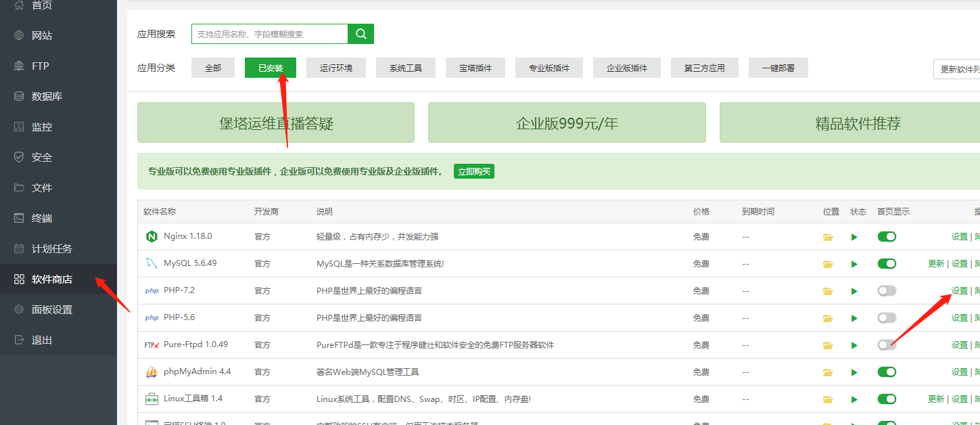Click the MySQL dolphin logo icon
Screen dimensions: 980x425
tap(151, 263)
